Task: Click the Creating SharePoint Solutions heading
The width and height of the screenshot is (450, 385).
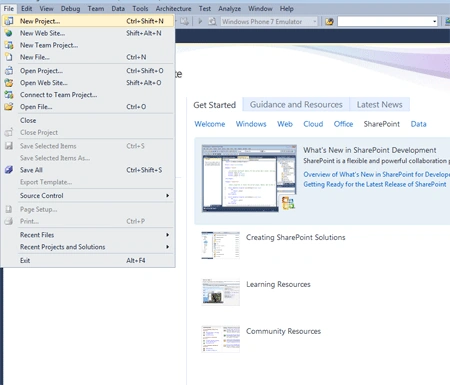Action: pyautogui.click(x=296, y=237)
